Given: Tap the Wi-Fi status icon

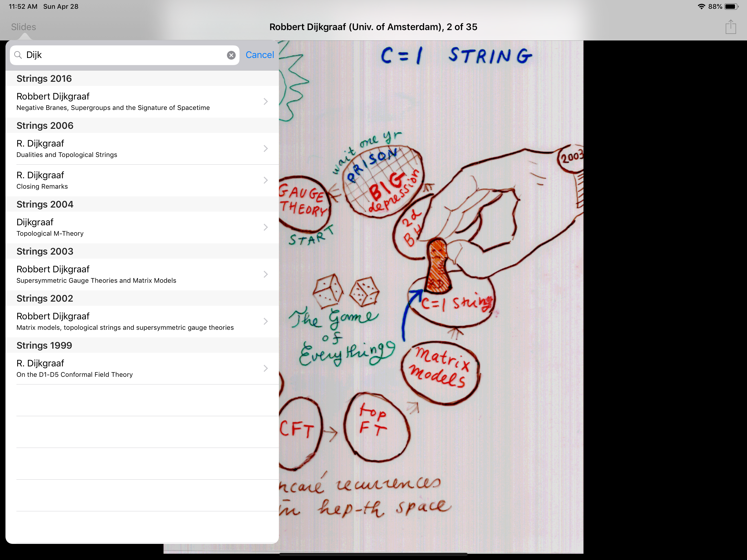Looking at the screenshot, I should coord(701,6).
